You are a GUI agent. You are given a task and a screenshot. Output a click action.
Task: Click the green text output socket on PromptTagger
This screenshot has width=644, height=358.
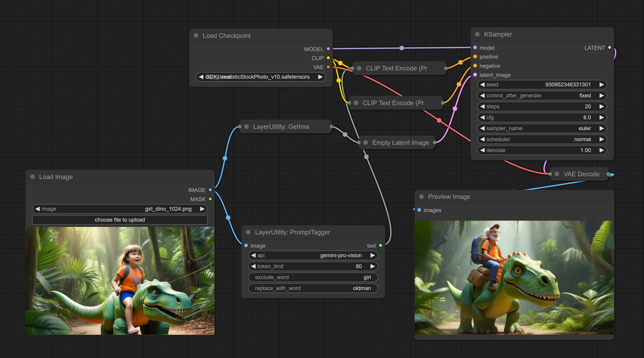pos(380,246)
